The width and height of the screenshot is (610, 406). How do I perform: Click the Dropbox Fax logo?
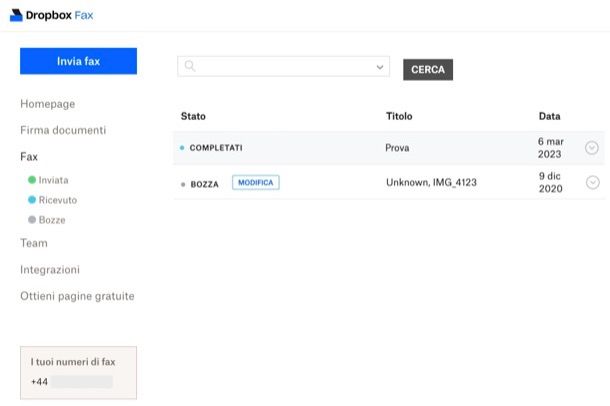click(51, 16)
